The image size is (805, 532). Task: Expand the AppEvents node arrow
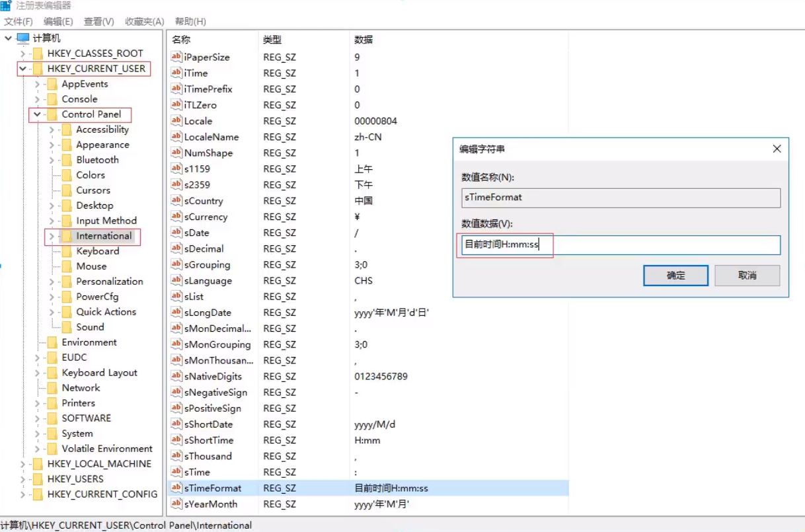(x=38, y=84)
